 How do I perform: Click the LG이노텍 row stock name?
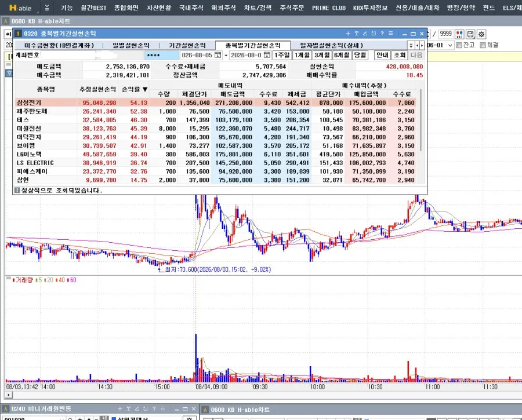[29, 154]
